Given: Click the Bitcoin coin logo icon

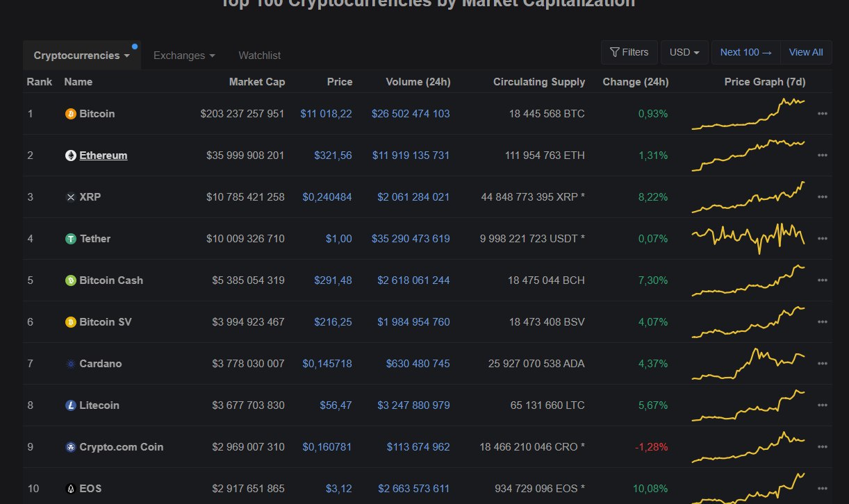Looking at the screenshot, I should pyautogui.click(x=70, y=114).
